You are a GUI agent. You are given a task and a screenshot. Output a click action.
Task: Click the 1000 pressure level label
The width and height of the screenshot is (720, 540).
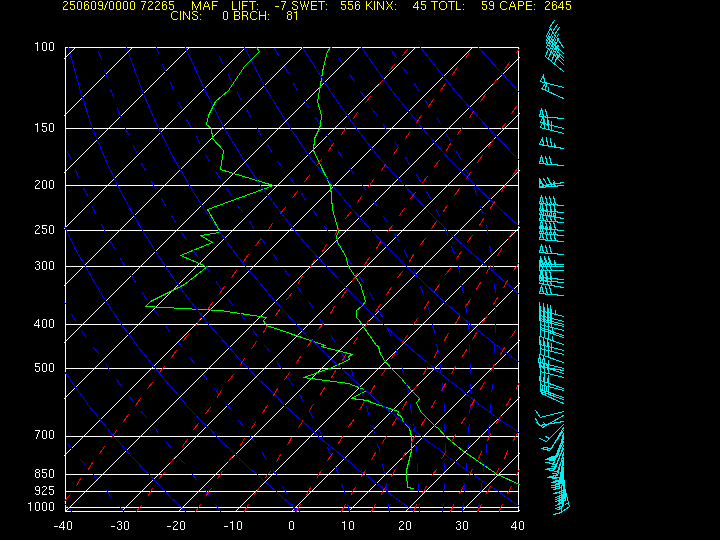[x=41, y=507]
